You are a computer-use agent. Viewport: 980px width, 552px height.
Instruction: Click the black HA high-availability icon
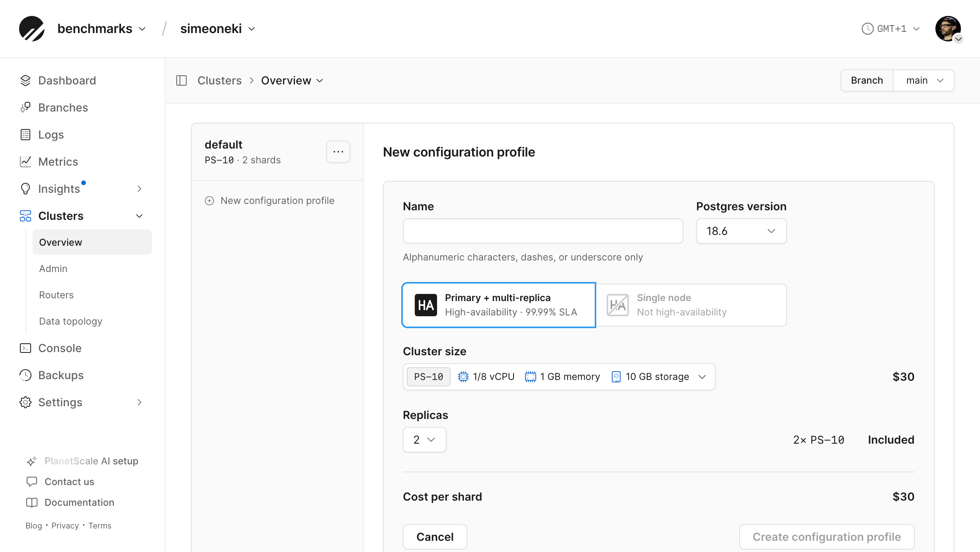426,305
